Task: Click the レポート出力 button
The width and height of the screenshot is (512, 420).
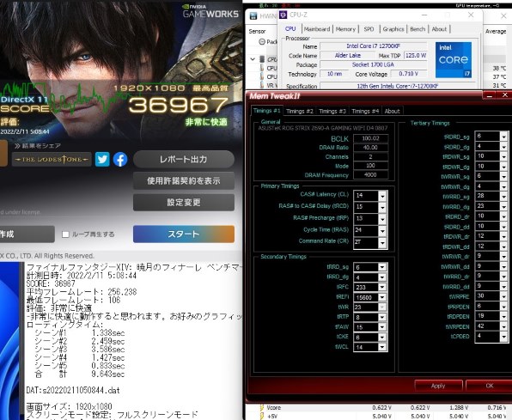Action: [x=184, y=160]
